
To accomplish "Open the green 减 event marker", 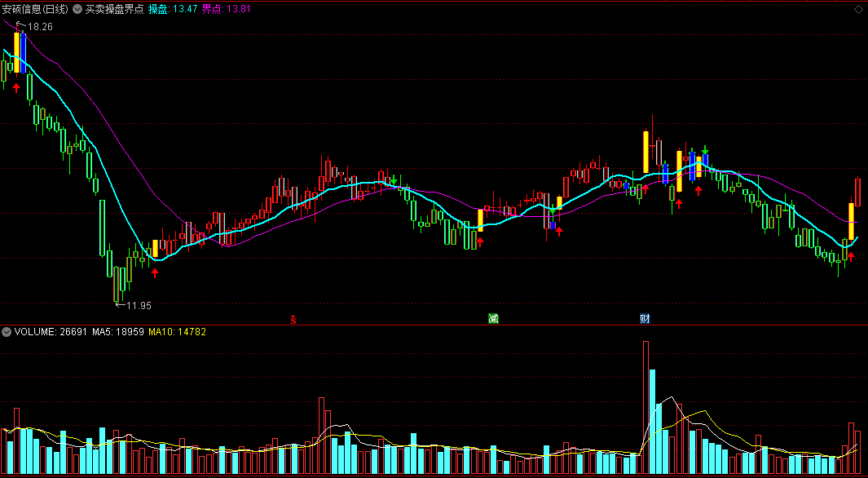I will click(x=493, y=319).
